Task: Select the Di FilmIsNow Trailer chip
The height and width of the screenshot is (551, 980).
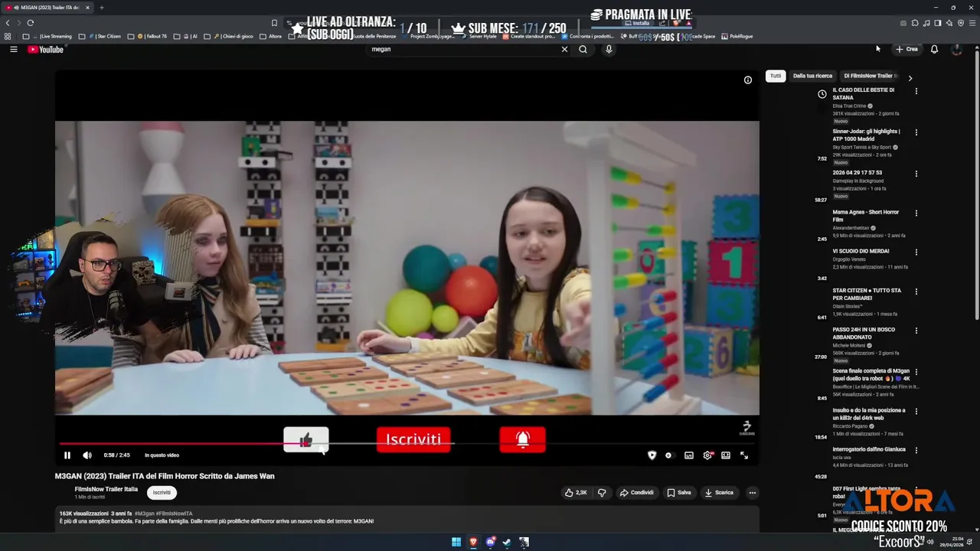Action: [x=870, y=76]
